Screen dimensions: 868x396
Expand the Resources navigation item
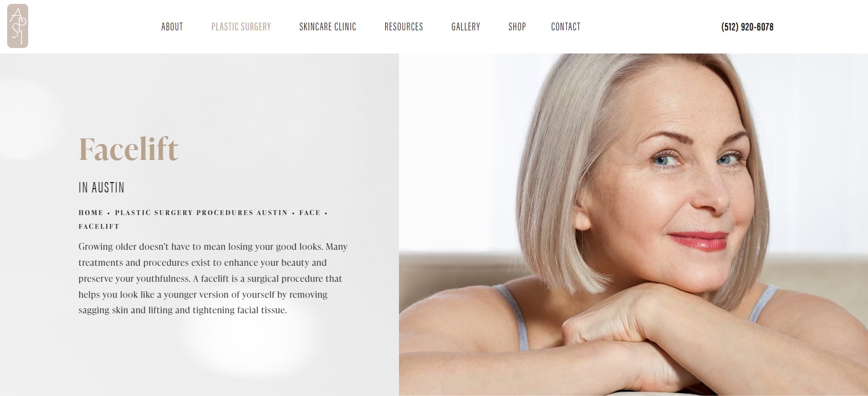click(404, 26)
